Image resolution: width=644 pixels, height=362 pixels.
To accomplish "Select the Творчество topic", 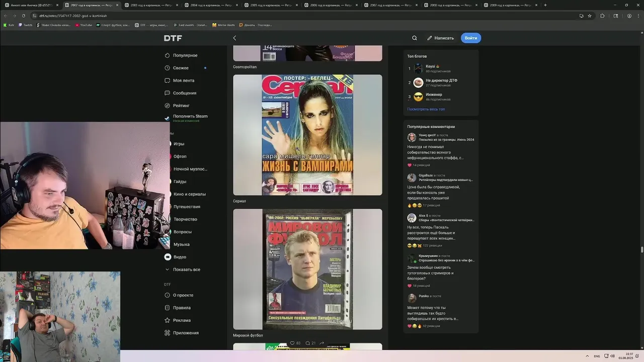I will tap(185, 219).
